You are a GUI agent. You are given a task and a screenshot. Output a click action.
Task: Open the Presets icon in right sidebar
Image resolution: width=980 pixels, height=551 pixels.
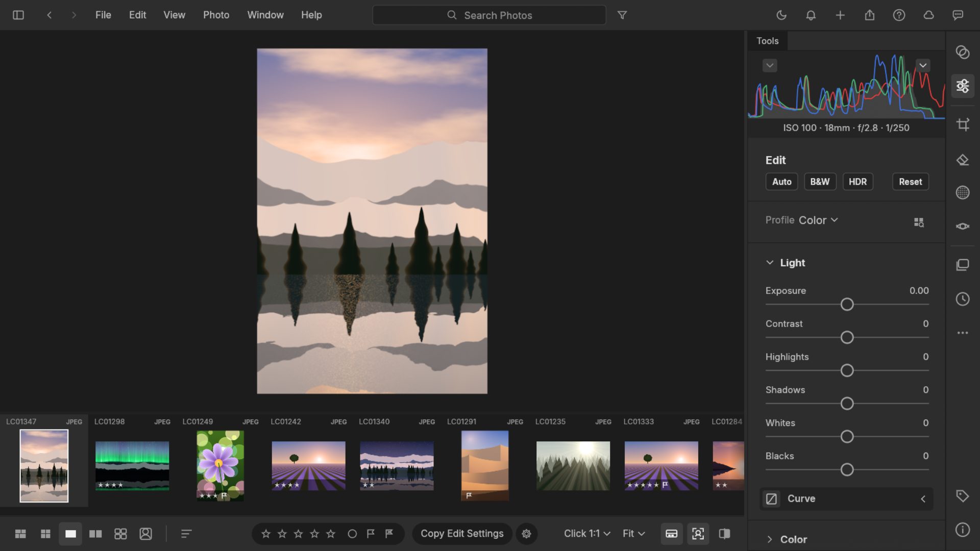click(963, 52)
